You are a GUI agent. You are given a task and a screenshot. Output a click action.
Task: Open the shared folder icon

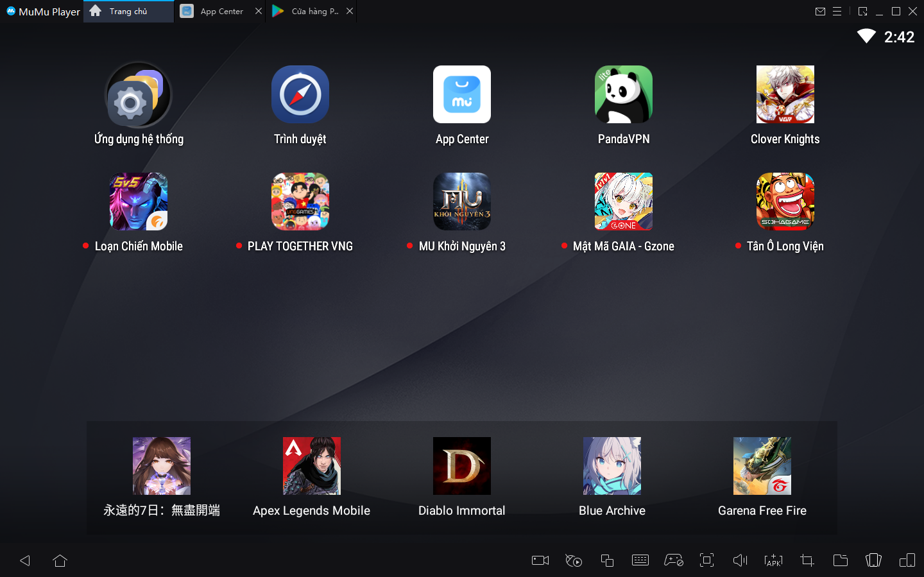click(840, 560)
